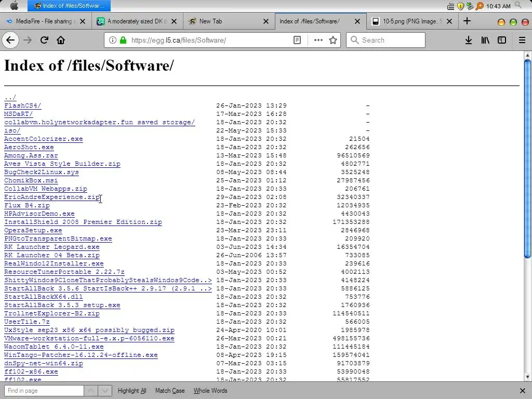Download WacomTablet 6.4.0-11.exe

[54, 347]
